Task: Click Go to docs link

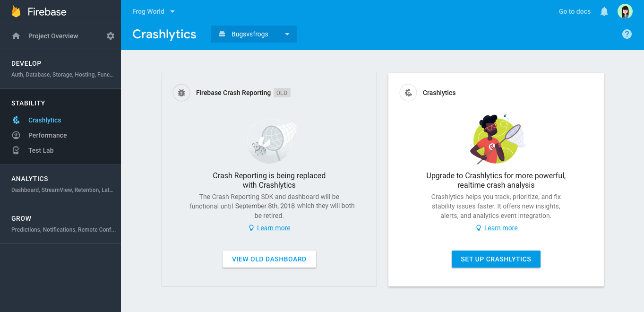Action: pyautogui.click(x=575, y=11)
